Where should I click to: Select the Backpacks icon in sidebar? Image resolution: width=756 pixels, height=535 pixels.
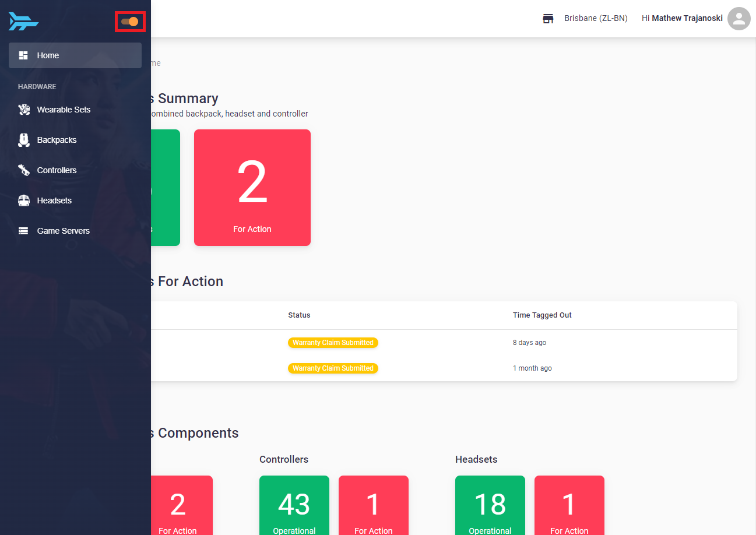point(24,140)
